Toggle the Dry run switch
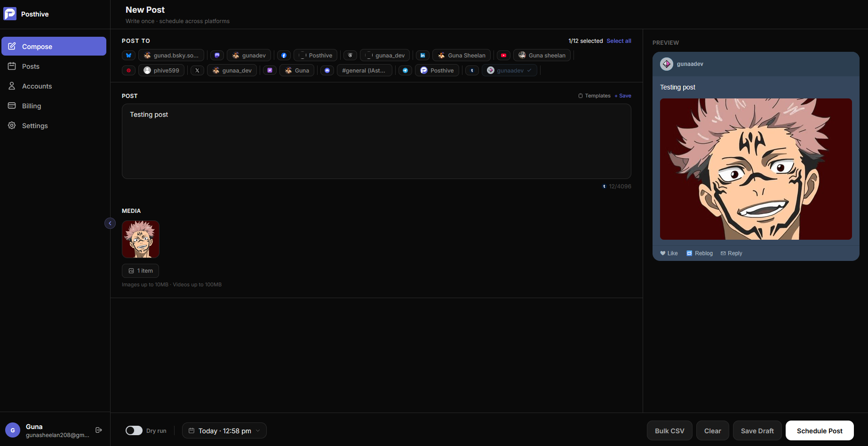868x446 pixels. [134, 430]
